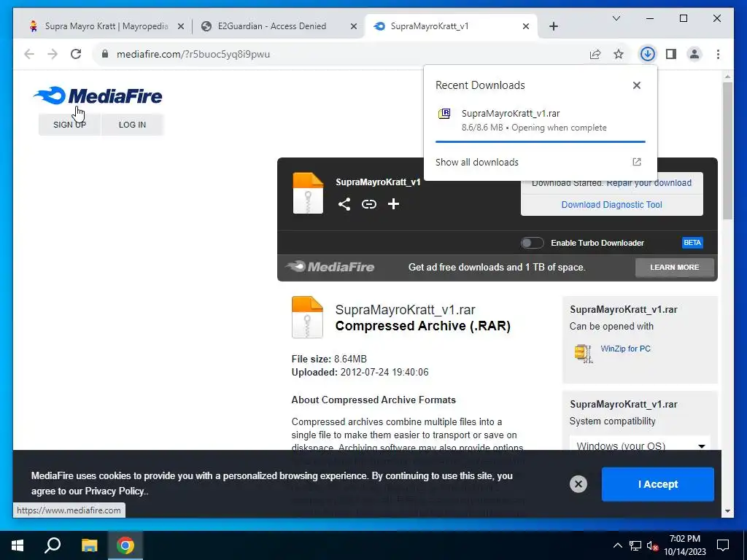Open the Chrome downloads toolbar icon
This screenshot has height=560, width=747.
click(647, 54)
